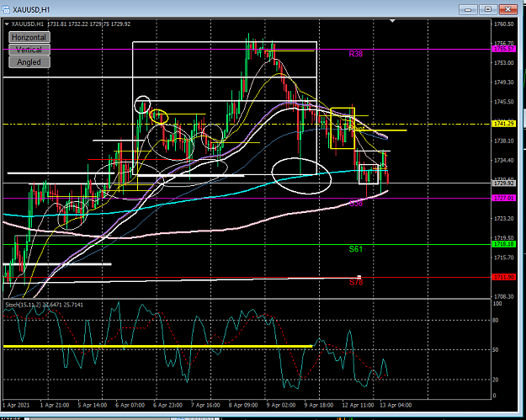Click the 12 Apr 11:00 time label
Screen dimensions: 526x420
click(358, 405)
